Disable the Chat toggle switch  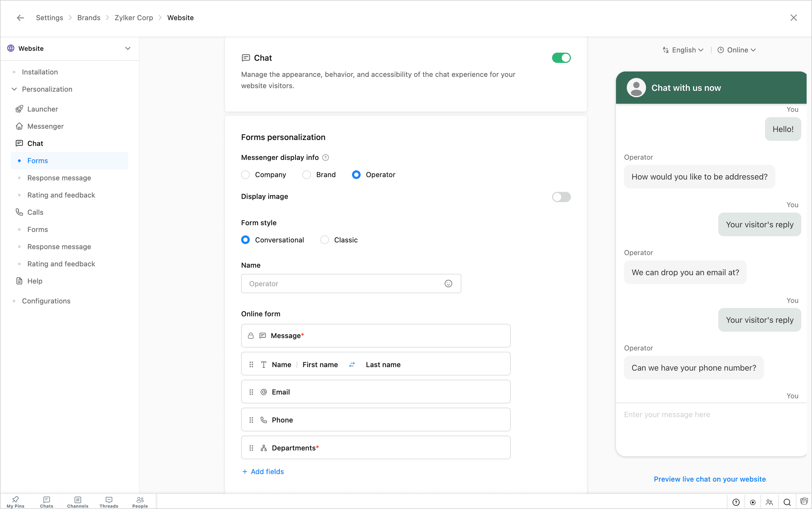pos(561,58)
